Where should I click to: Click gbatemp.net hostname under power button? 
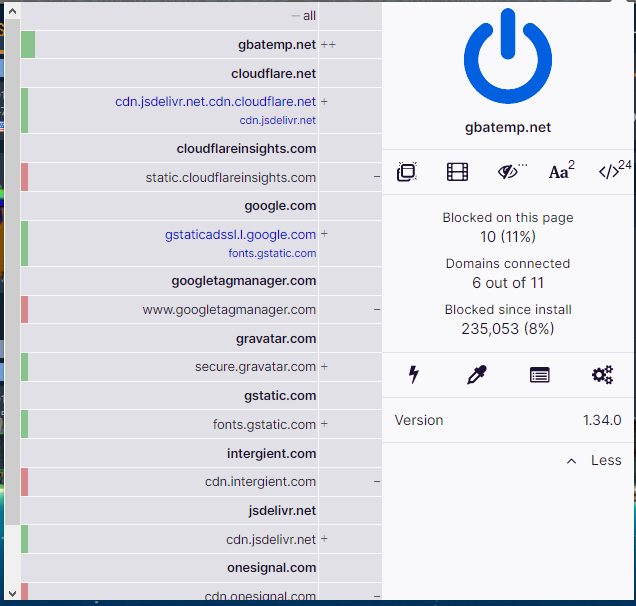pyautogui.click(x=508, y=127)
